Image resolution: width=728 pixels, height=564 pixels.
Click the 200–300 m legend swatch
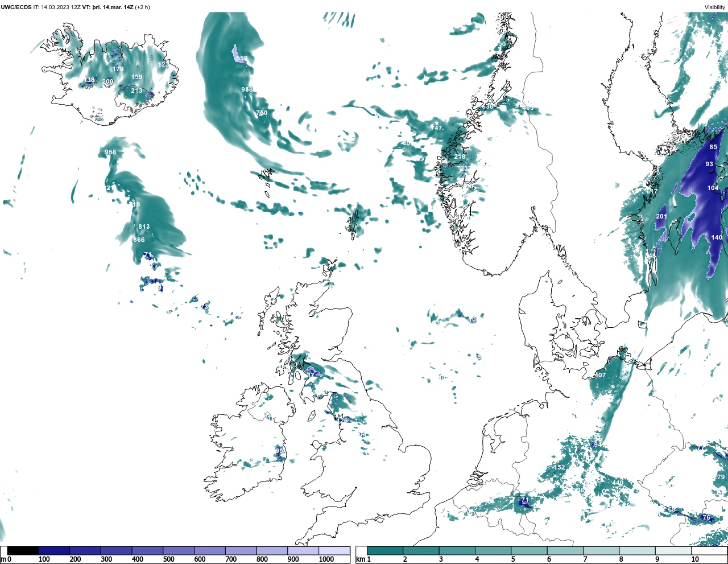[85, 551]
